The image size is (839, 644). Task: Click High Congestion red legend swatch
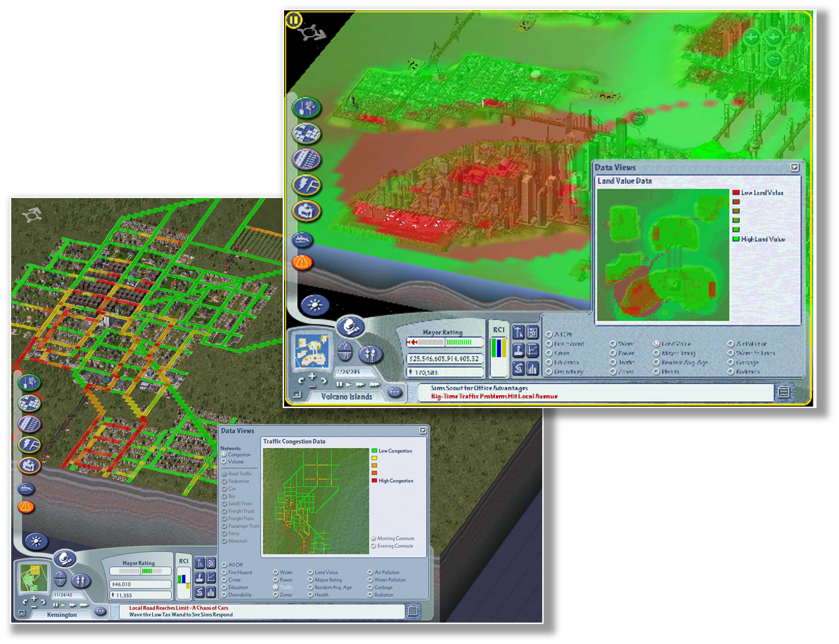coord(374,481)
